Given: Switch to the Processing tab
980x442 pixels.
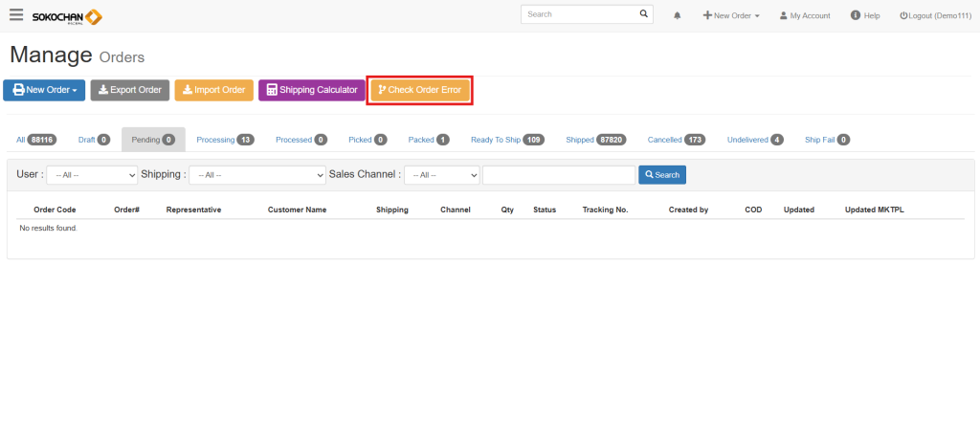Looking at the screenshot, I should pos(224,140).
